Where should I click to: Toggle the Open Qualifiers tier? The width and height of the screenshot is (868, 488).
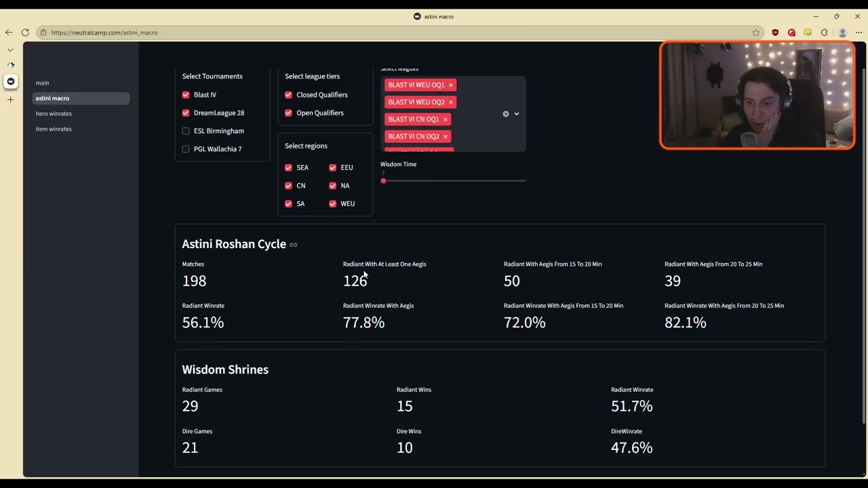[288, 113]
